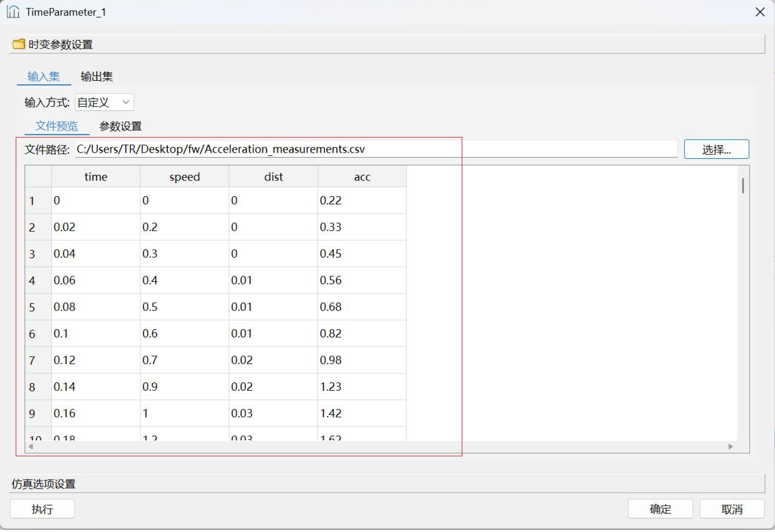Click the horizontal scrollbar left arrow
This screenshot has height=532, width=775.
pos(31,447)
